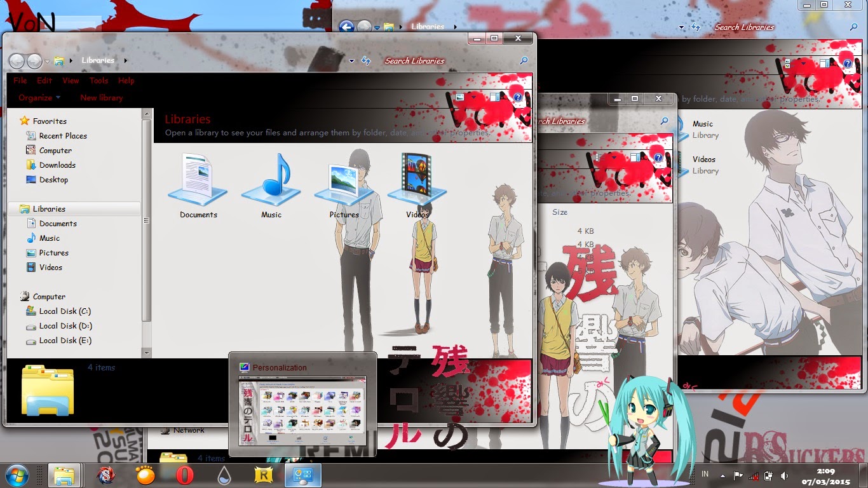Launch Opera from the taskbar

tap(185, 475)
